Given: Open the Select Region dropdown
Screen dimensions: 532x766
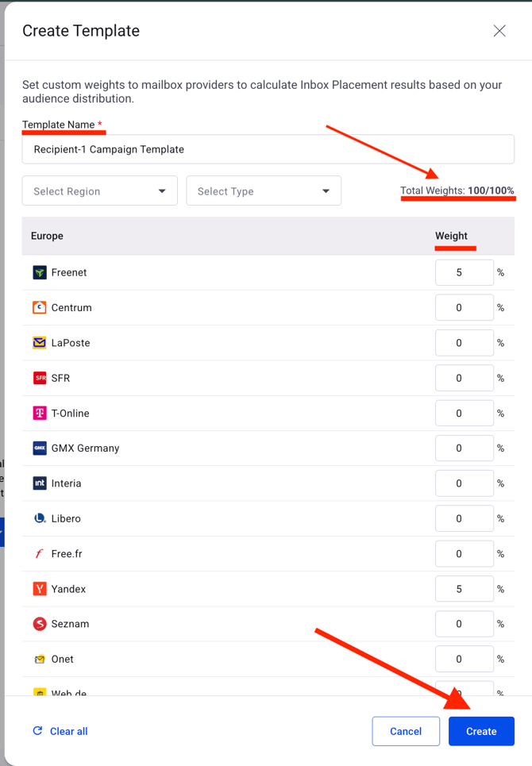Looking at the screenshot, I should pos(100,191).
